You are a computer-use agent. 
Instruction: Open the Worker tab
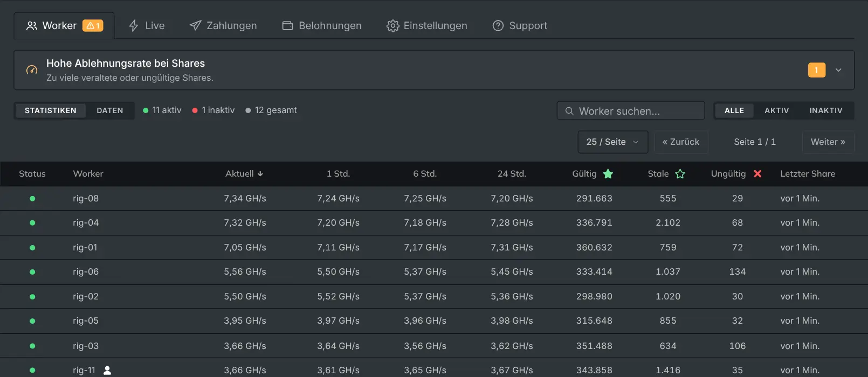click(x=64, y=26)
